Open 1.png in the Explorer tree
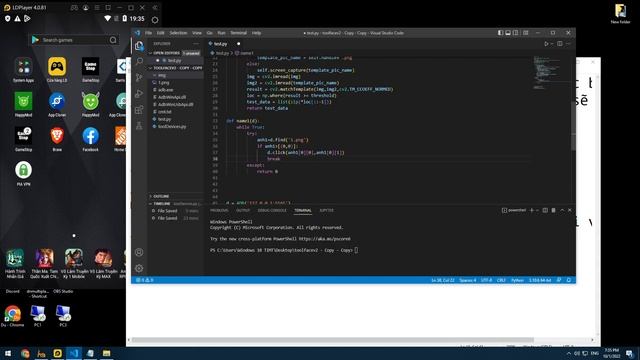Image resolution: width=640 pixels, height=360 pixels. click(164, 82)
